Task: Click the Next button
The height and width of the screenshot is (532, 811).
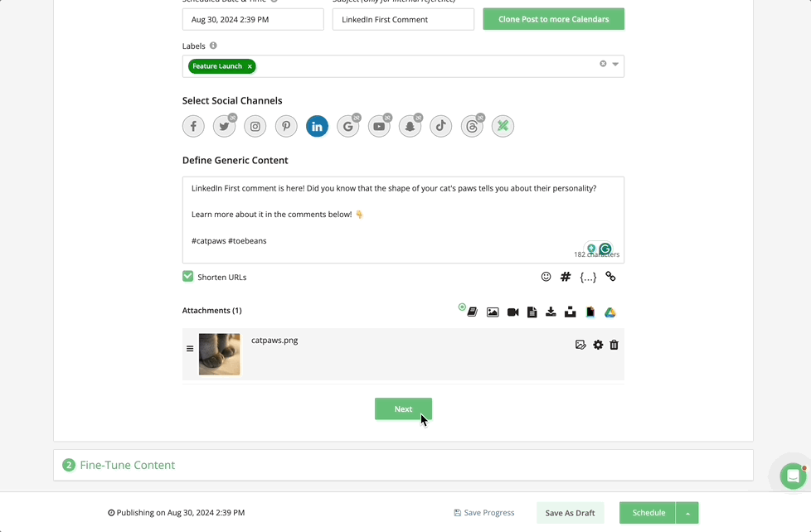Action: (403, 409)
